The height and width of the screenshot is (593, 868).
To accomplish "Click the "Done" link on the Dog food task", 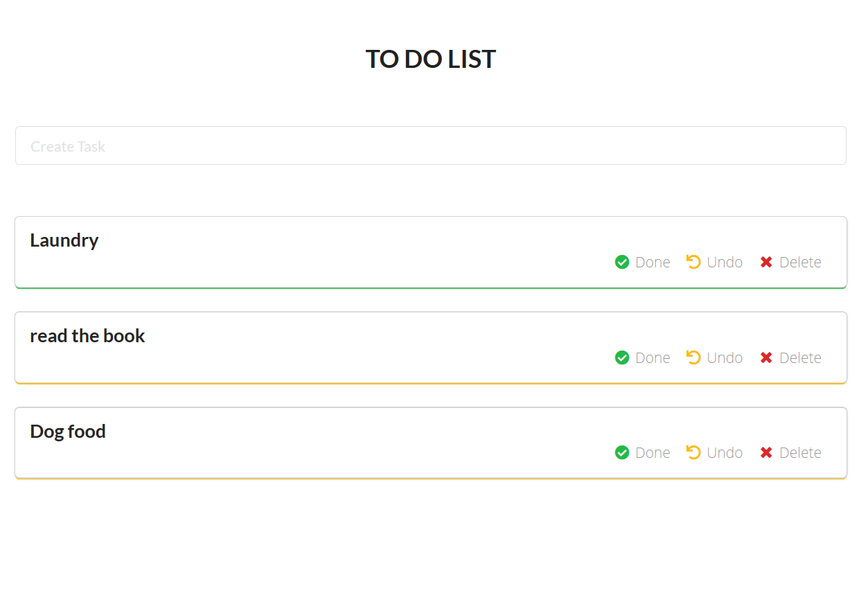I will pos(652,452).
